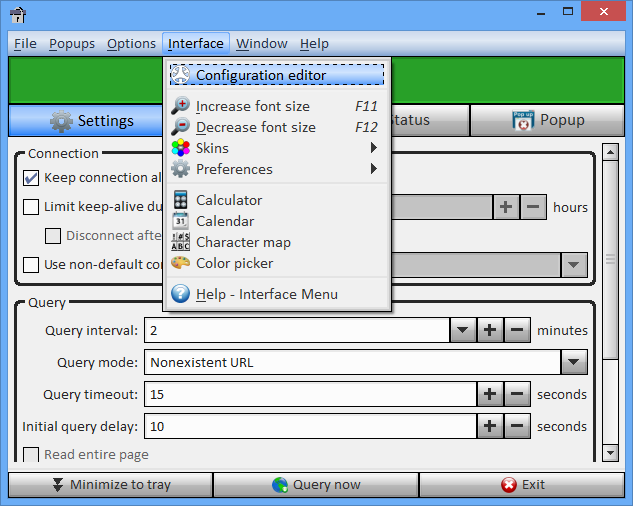Screen dimensions: 633x506
Task: Open the File menu
Action: 25,43
